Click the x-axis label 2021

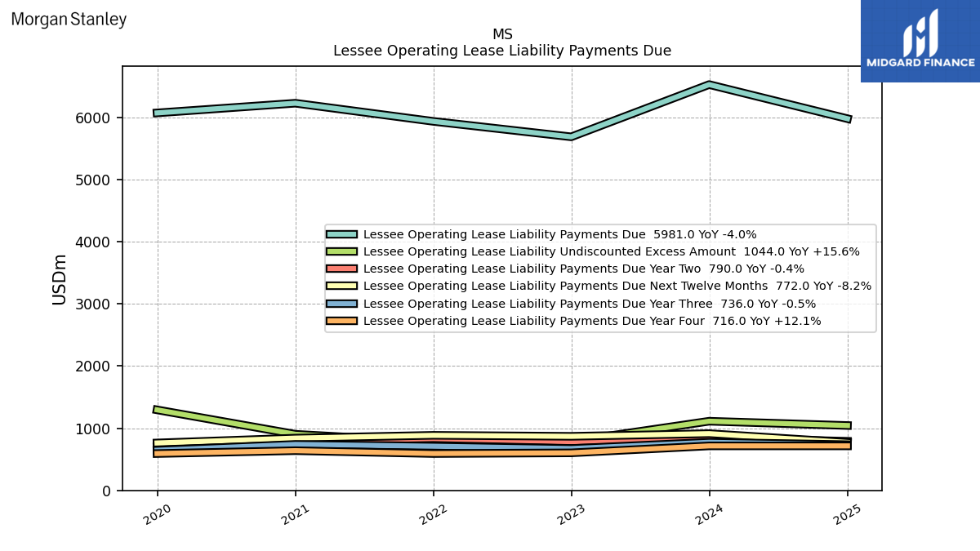coord(295,513)
